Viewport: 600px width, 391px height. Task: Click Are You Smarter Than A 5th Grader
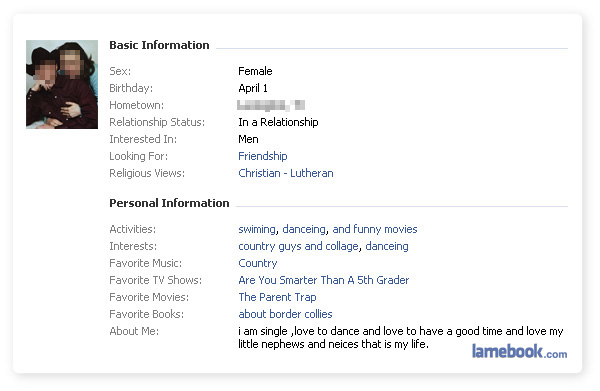click(324, 280)
